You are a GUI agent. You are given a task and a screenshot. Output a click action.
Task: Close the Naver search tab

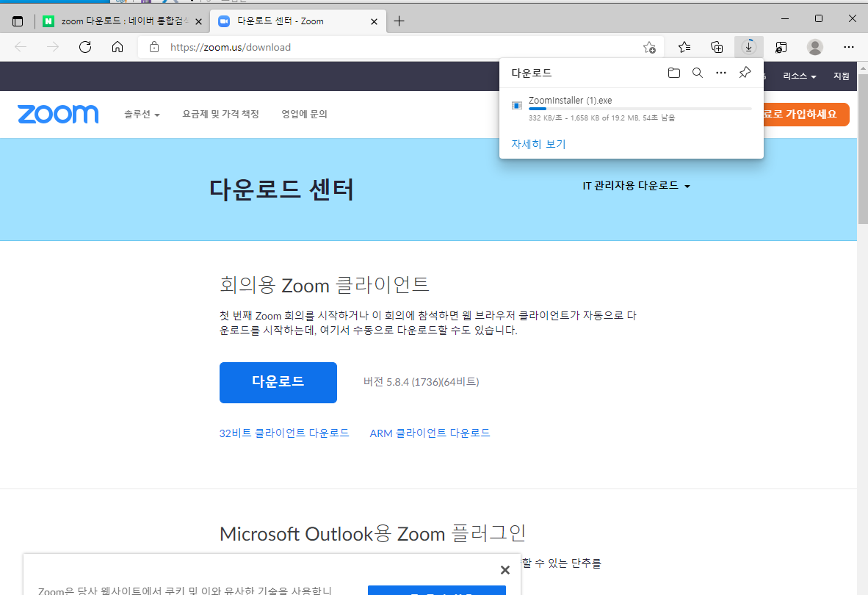198,21
